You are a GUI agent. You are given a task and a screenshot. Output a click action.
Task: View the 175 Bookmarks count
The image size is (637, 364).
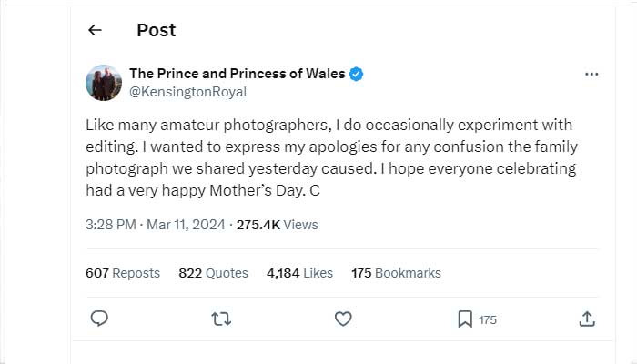tap(396, 273)
